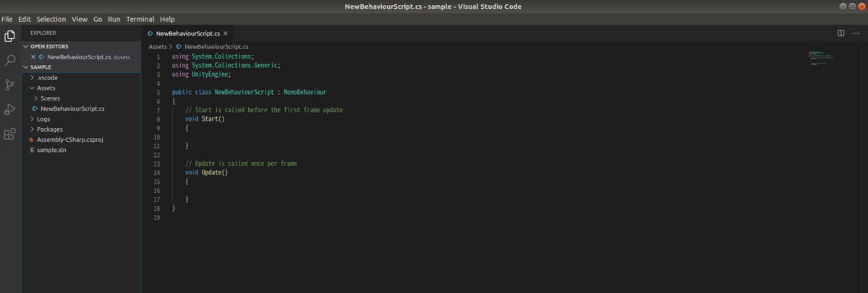
Task: Click the MonoBehaviour class name
Action: (x=305, y=92)
